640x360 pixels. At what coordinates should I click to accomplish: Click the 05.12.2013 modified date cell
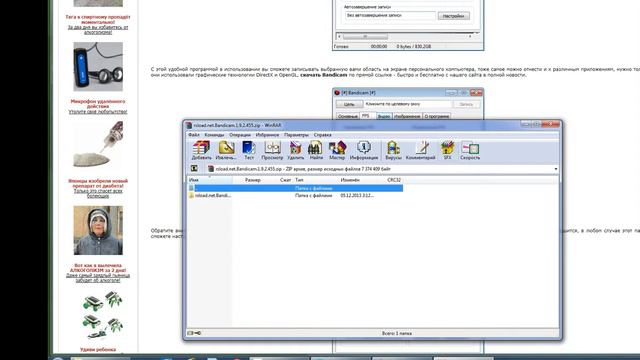357,196
